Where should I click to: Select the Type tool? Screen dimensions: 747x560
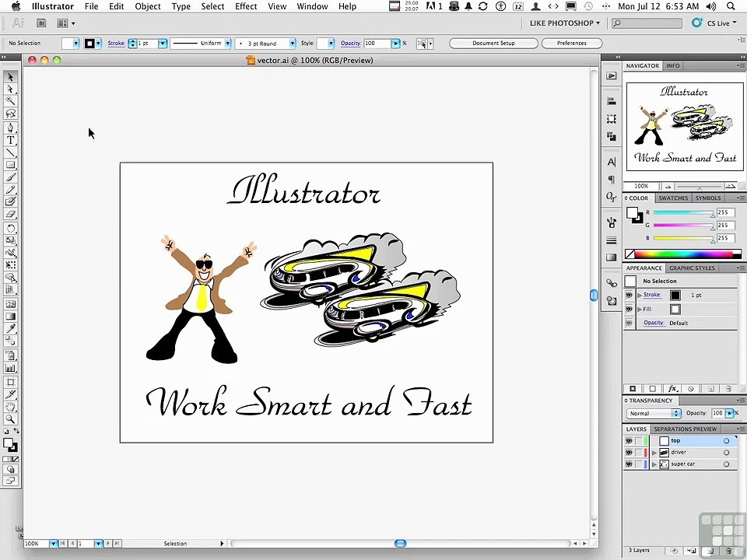[10, 140]
